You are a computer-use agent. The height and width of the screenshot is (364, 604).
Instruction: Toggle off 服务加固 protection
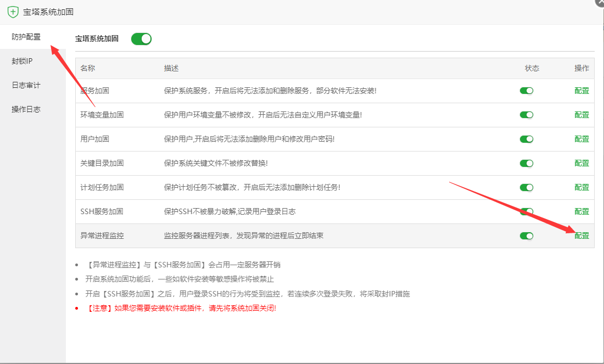coord(526,91)
